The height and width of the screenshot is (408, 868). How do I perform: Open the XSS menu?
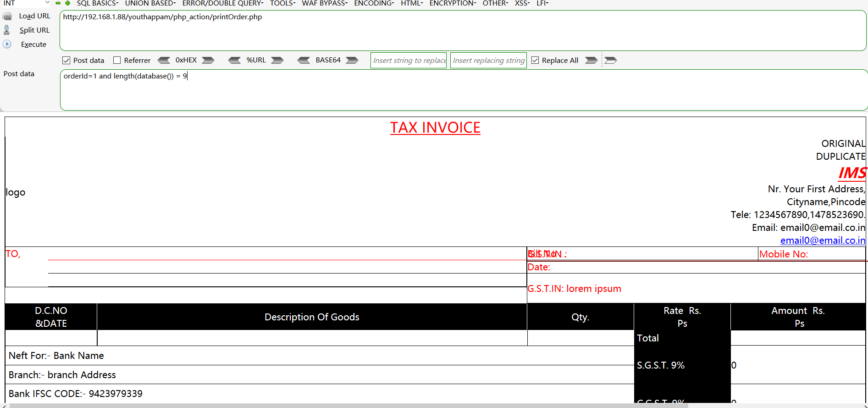point(522,3)
